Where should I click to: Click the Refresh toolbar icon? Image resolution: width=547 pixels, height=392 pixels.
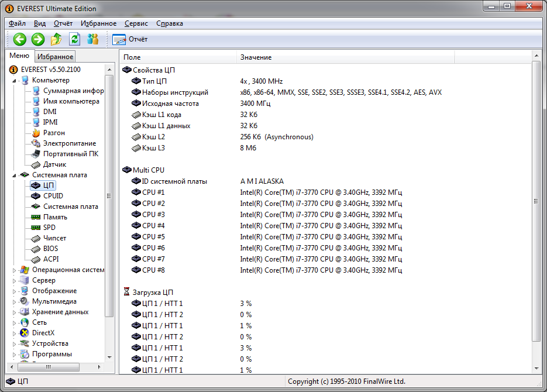coord(75,39)
